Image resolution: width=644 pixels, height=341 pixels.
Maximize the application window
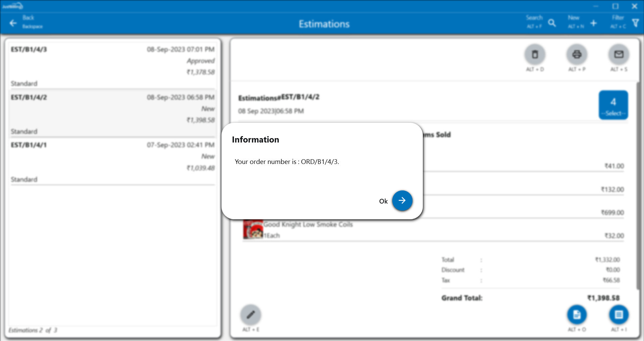615,6
